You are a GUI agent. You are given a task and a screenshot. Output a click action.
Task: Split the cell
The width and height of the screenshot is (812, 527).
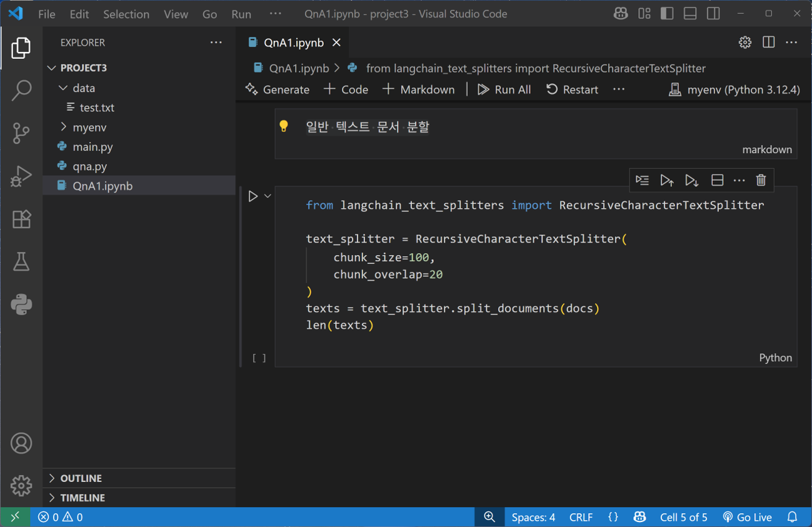coord(717,180)
